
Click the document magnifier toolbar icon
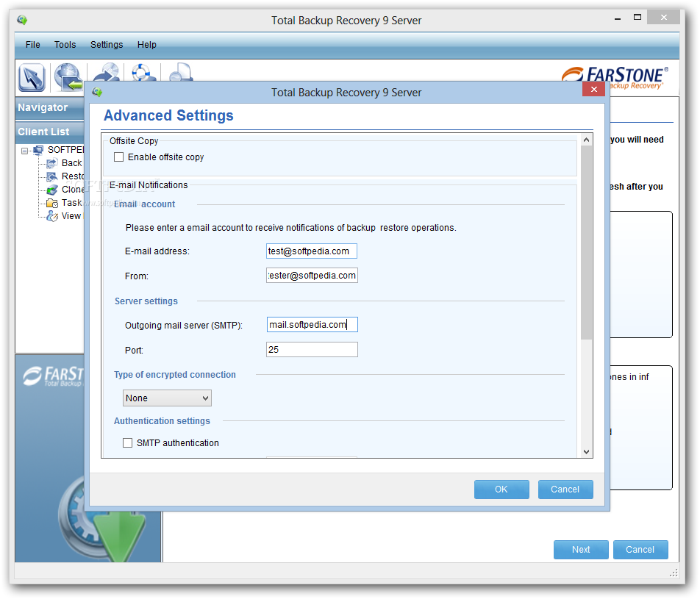(x=181, y=72)
